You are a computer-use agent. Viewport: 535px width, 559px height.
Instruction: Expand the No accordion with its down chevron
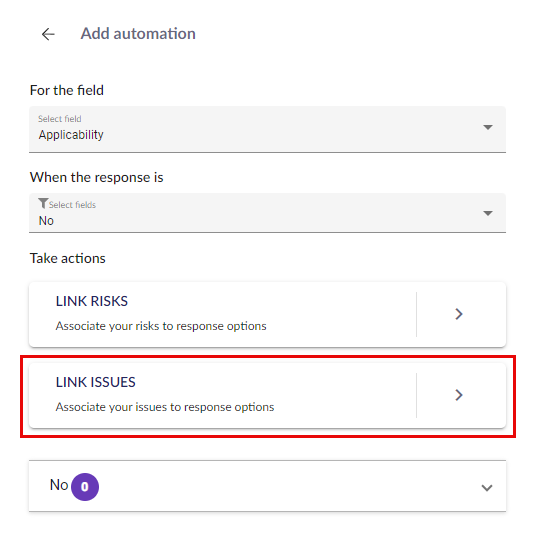487,487
